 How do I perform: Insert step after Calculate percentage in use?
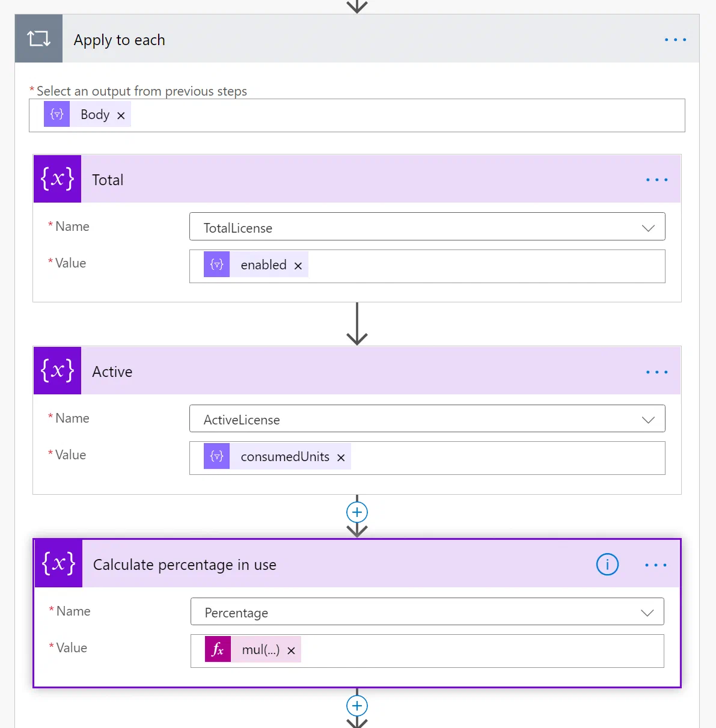[357, 706]
